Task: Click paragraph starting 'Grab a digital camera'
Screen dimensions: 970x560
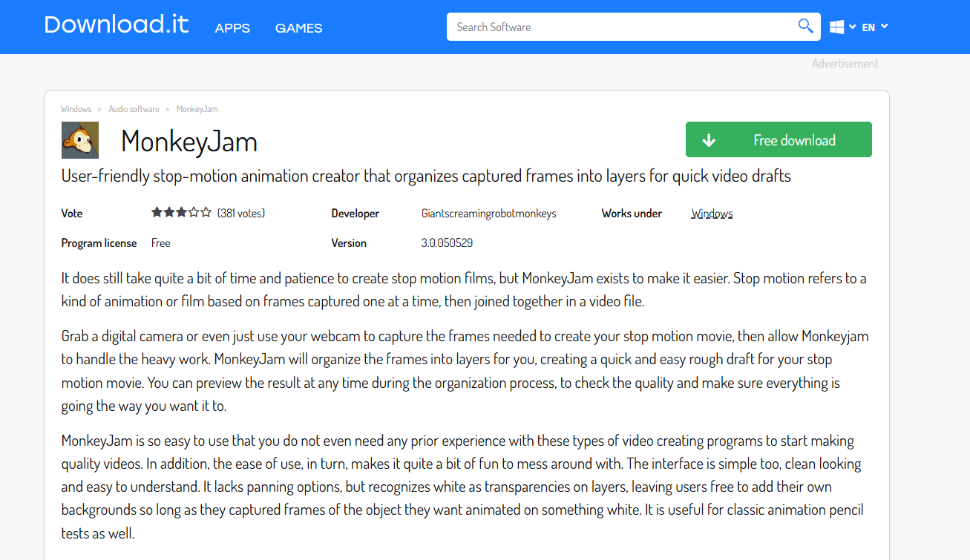Action: click(465, 371)
